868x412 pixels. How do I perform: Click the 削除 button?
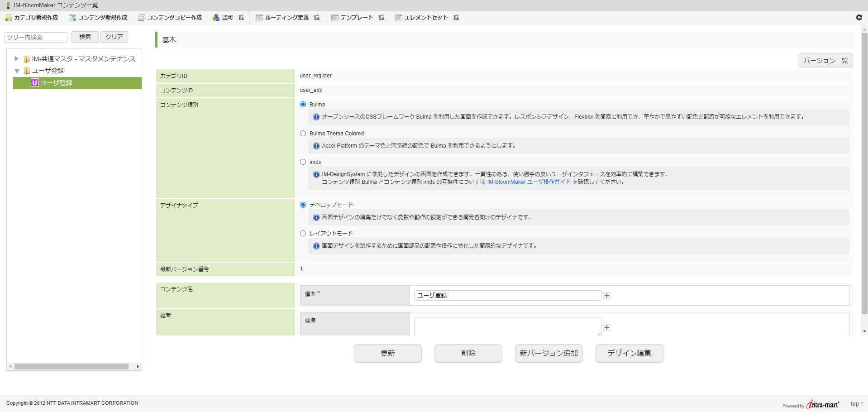(x=468, y=353)
